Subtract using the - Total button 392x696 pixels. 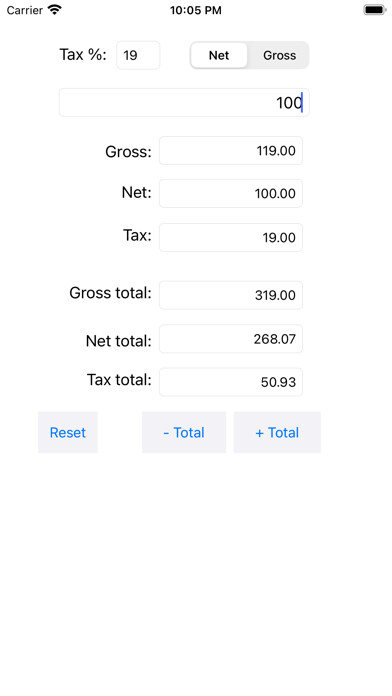point(184,432)
